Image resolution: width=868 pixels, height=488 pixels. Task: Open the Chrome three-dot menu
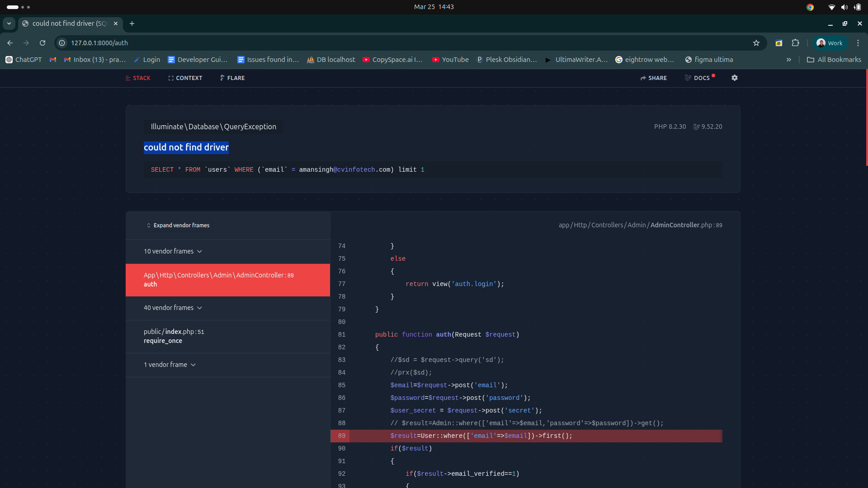(x=858, y=43)
